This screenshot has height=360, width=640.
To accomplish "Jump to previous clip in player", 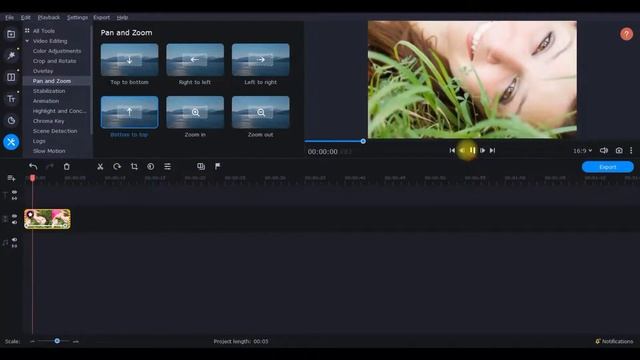I will point(452,150).
